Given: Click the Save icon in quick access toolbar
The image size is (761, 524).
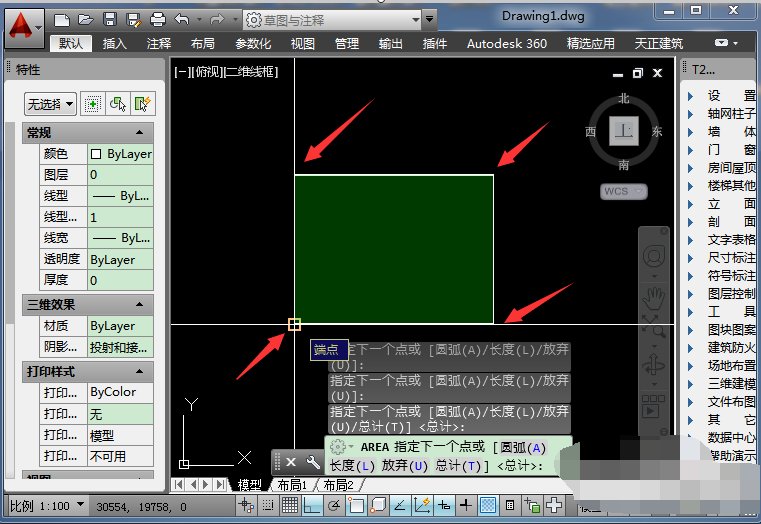Looking at the screenshot, I should pyautogui.click(x=109, y=19).
